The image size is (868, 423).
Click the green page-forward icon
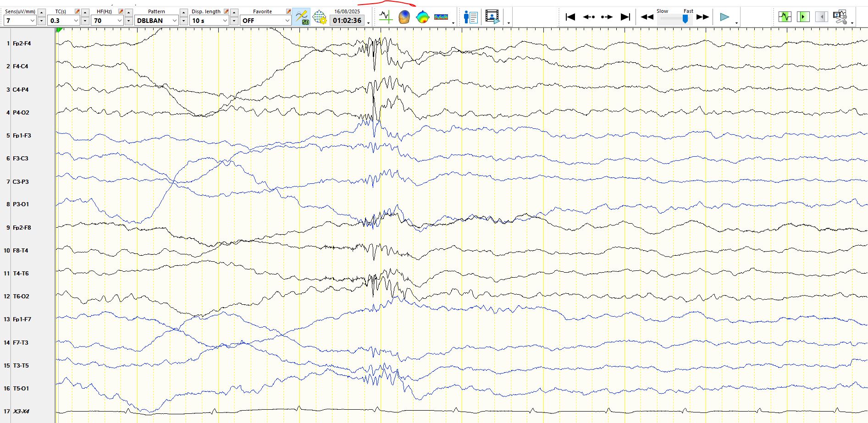pyautogui.click(x=803, y=17)
